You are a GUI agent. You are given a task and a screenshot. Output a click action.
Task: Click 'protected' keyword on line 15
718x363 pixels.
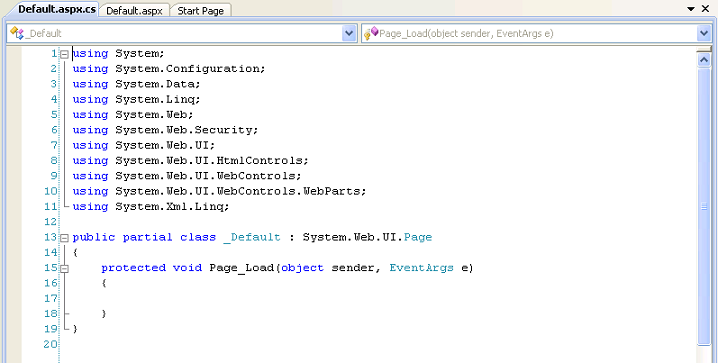click(133, 268)
